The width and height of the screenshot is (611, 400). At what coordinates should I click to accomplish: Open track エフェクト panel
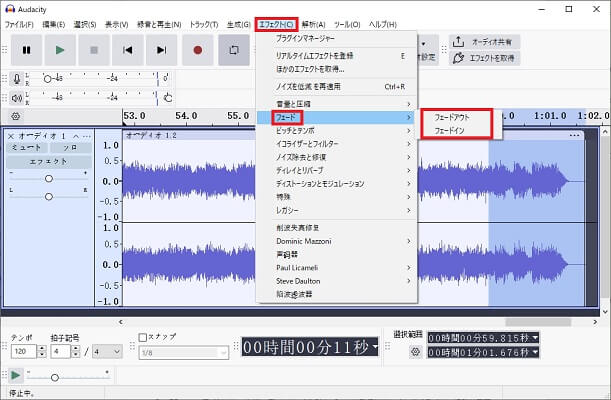click(49, 161)
